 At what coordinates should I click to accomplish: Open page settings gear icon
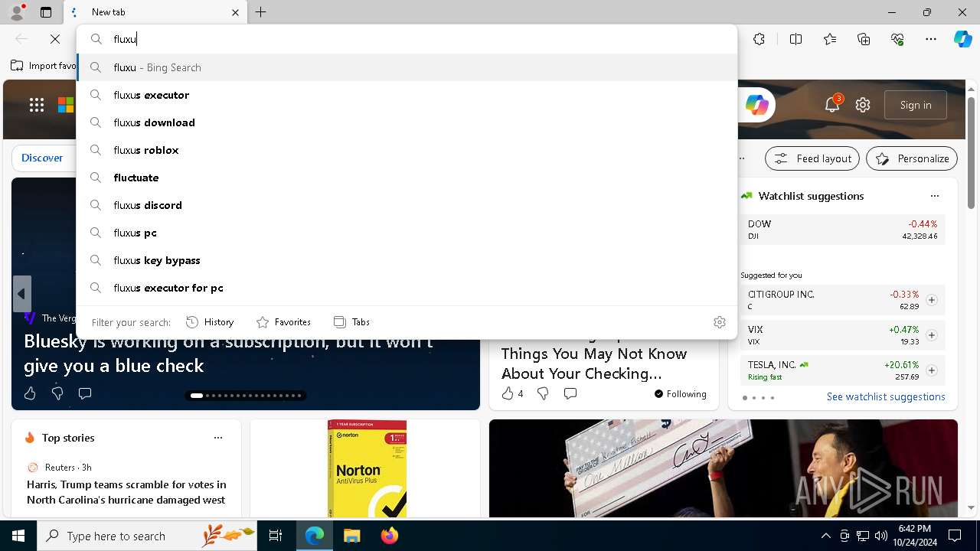click(863, 105)
